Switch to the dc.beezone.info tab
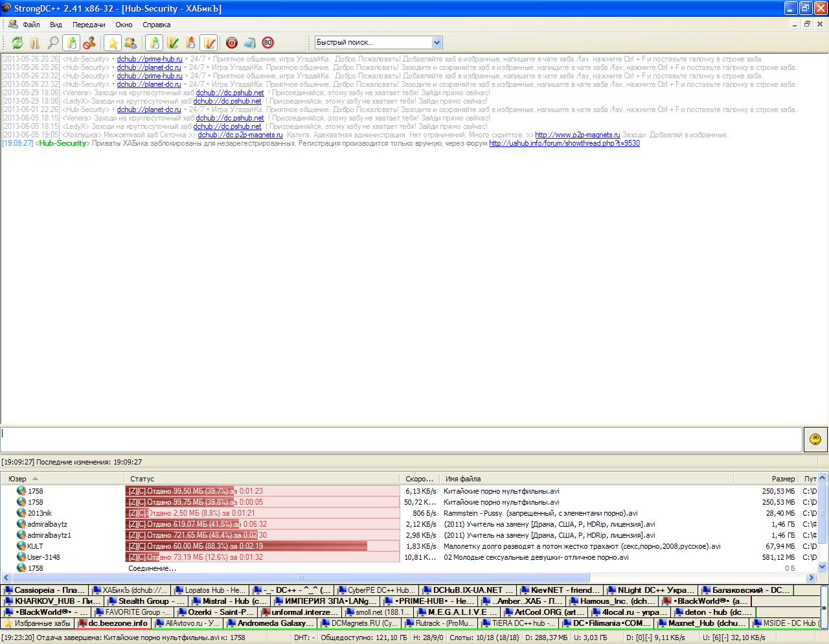This screenshot has height=644, width=829. [113, 623]
